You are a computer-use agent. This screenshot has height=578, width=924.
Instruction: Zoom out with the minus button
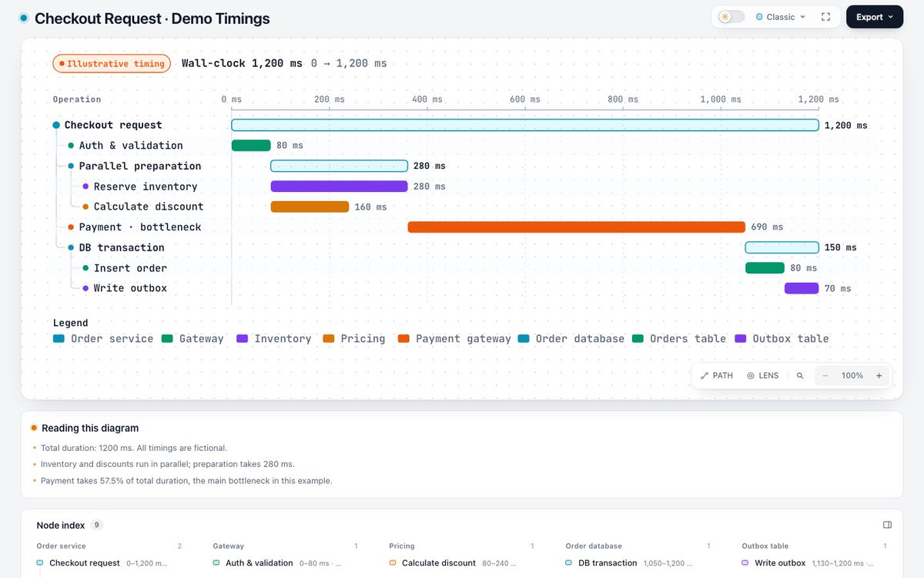tap(825, 376)
